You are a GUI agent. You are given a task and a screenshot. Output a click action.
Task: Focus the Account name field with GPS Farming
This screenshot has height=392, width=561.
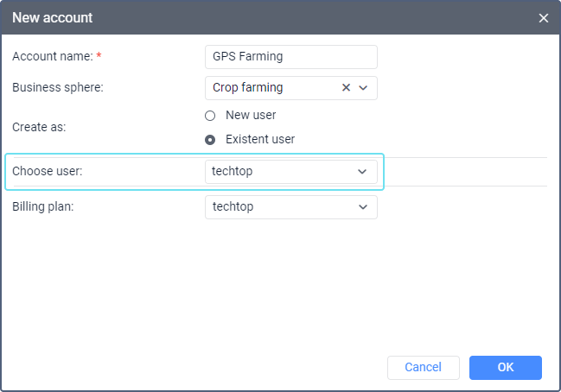pos(290,57)
